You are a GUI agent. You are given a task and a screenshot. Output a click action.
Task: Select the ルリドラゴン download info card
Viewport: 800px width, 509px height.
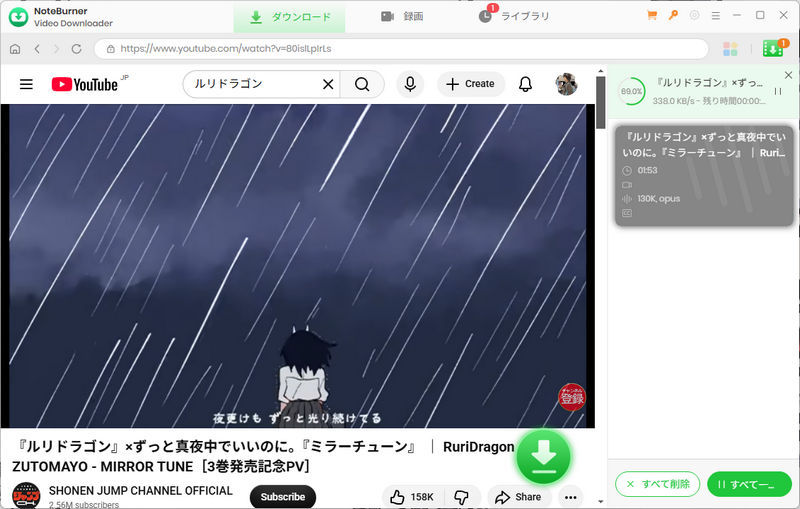pyautogui.click(x=704, y=175)
